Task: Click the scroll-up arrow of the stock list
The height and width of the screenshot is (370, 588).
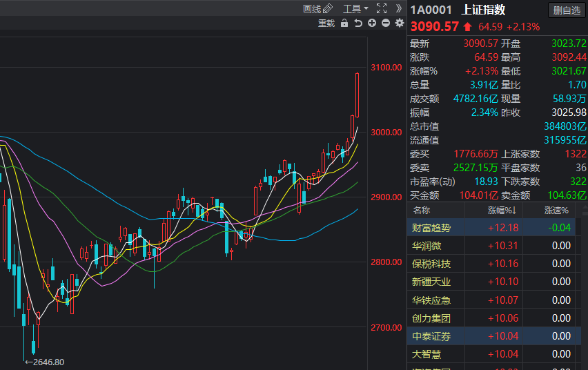Action: pos(585,208)
